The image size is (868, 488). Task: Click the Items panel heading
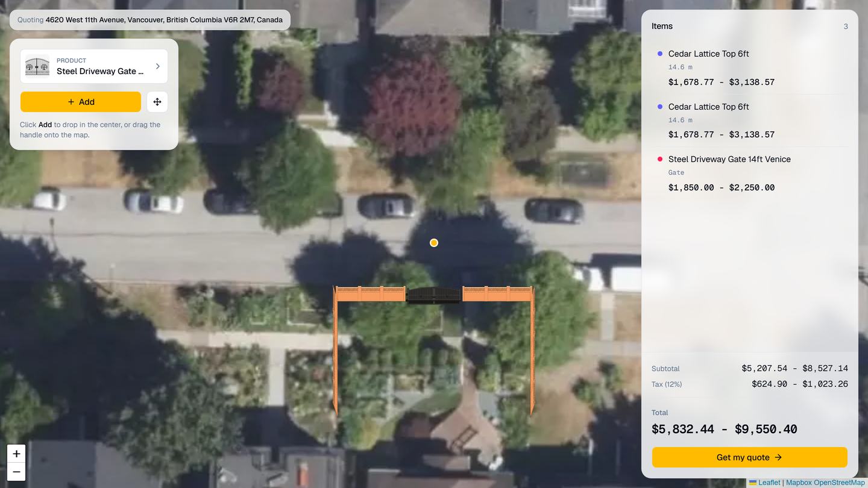click(662, 26)
